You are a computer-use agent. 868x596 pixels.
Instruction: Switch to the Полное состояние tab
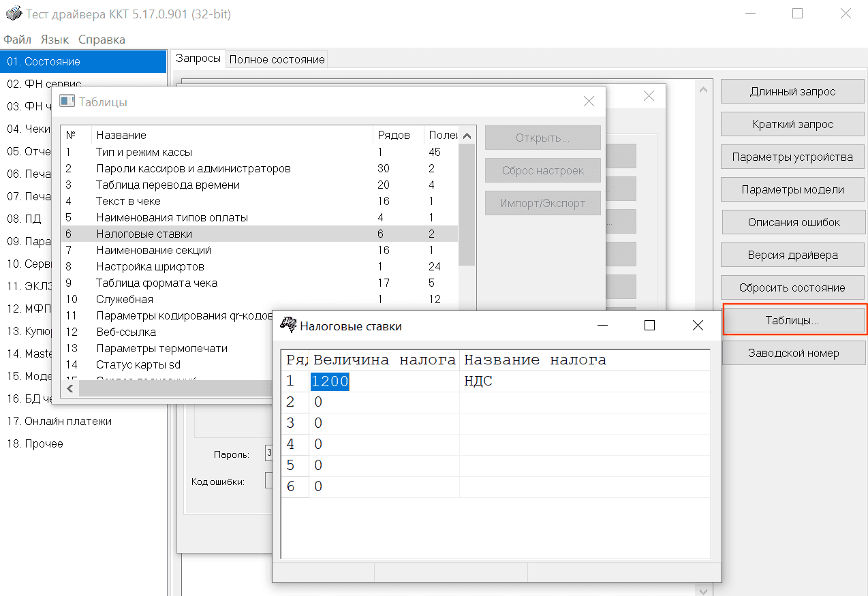(277, 59)
